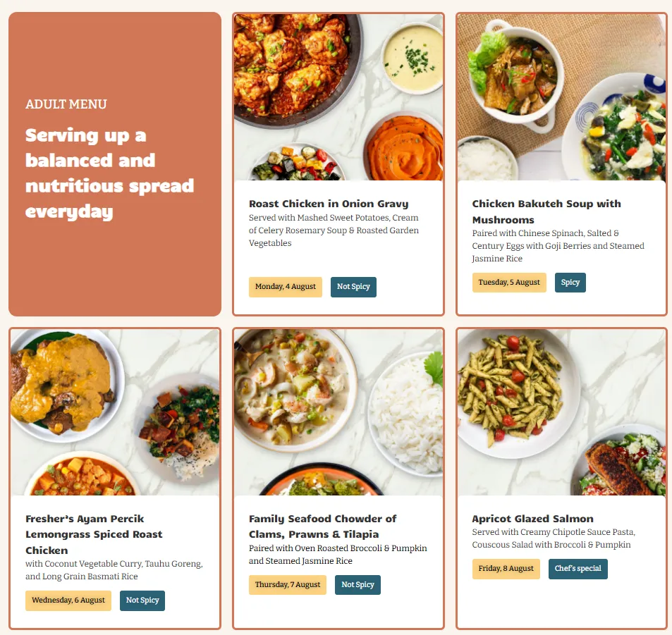The width and height of the screenshot is (672, 635).
Task: Click Not Spicy tag under Roast Chicken
Action: pos(353,287)
